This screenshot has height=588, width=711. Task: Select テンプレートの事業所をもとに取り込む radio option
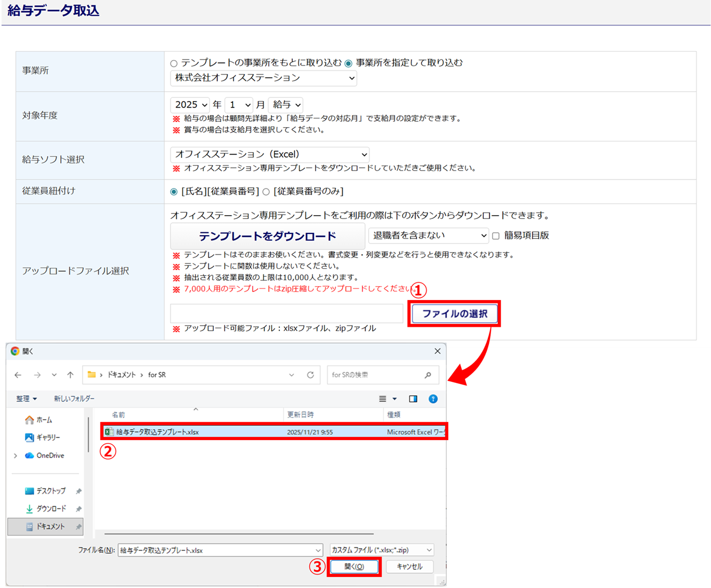(x=174, y=63)
